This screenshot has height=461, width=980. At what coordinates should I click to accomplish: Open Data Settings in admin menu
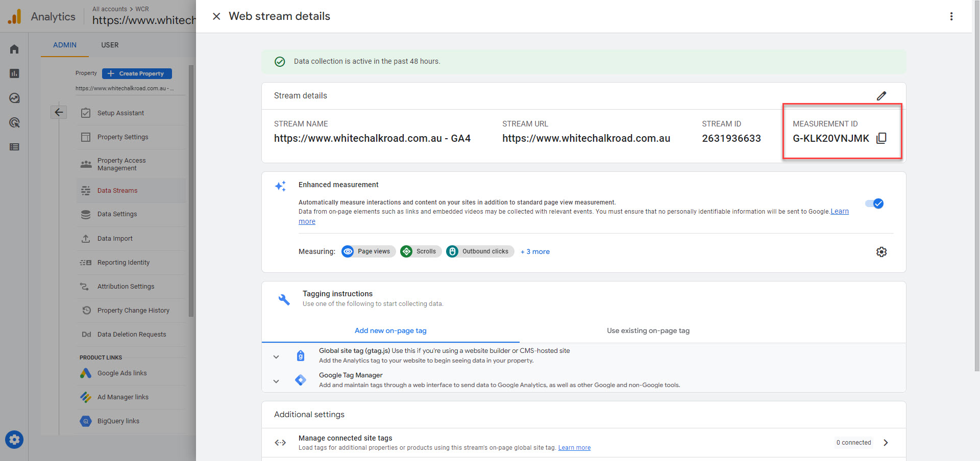tap(117, 214)
